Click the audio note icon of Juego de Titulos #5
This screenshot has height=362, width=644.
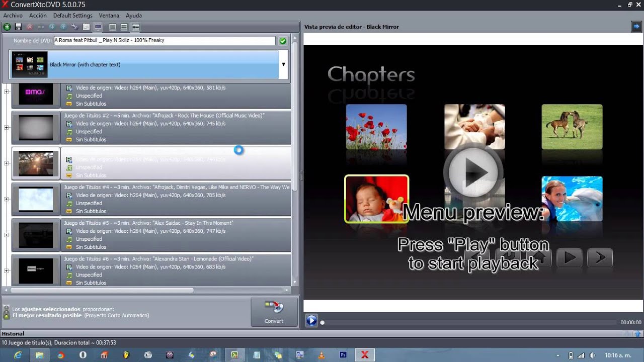coord(69,239)
